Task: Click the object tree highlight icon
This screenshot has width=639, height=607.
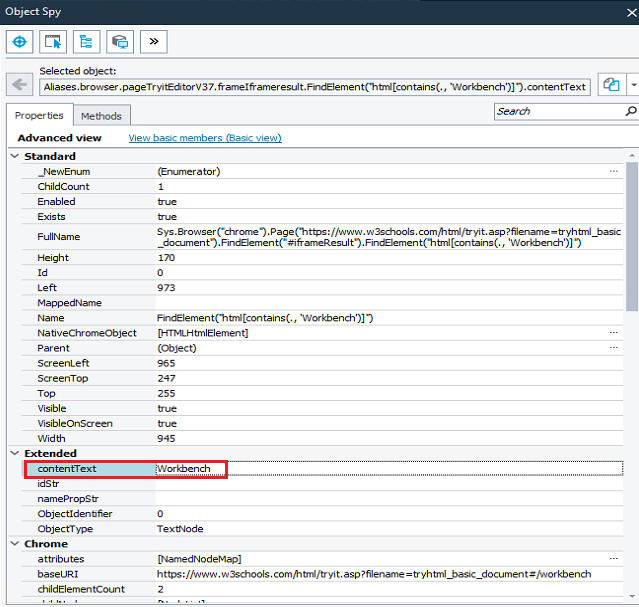Action: [x=86, y=41]
